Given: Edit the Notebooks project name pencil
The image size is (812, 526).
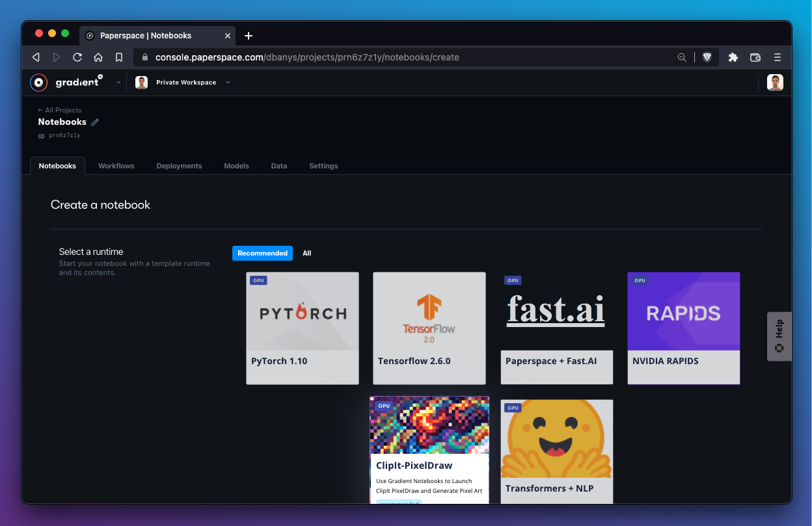Looking at the screenshot, I should [95, 122].
